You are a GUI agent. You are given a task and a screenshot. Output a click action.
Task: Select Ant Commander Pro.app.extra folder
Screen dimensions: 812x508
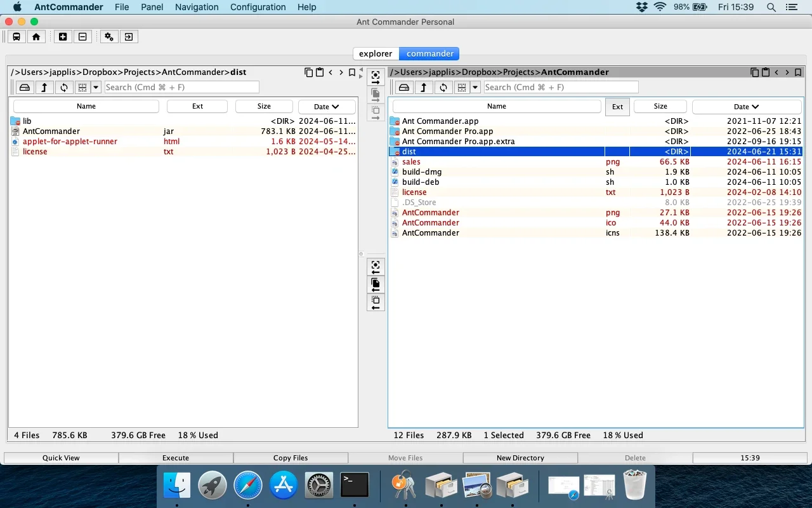click(x=596, y=142)
